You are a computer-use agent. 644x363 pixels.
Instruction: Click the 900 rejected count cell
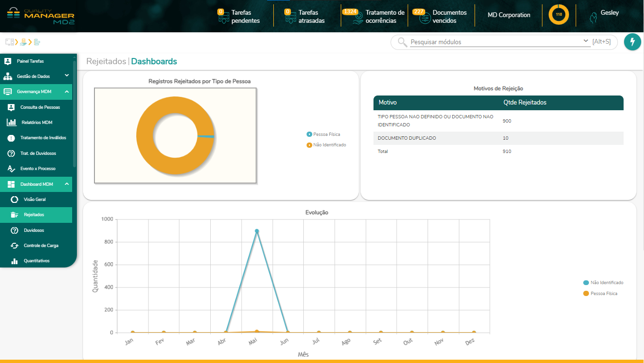coord(507,121)
